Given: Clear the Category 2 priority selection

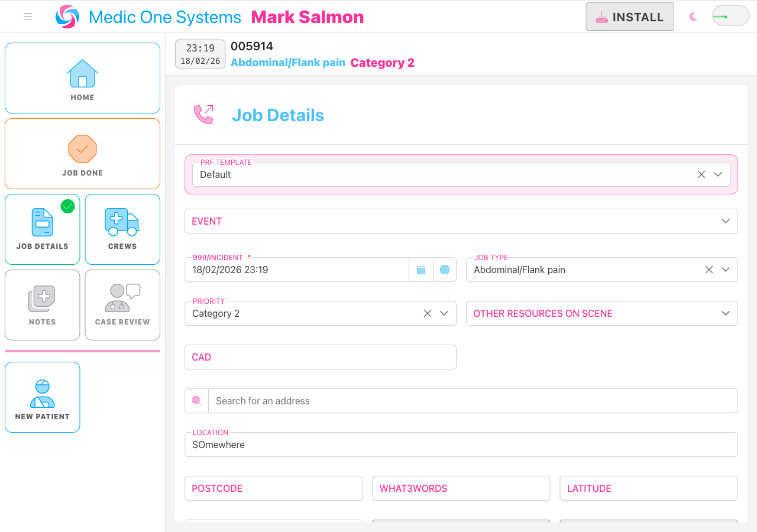Looking at the screenshot, I should [x=428, y=313].
